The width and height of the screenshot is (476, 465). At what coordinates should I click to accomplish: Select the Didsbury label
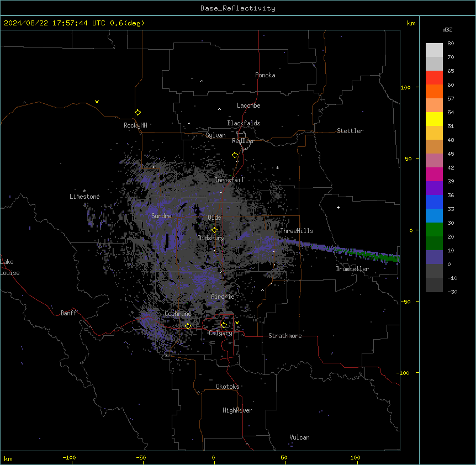[x=211, y=238]
